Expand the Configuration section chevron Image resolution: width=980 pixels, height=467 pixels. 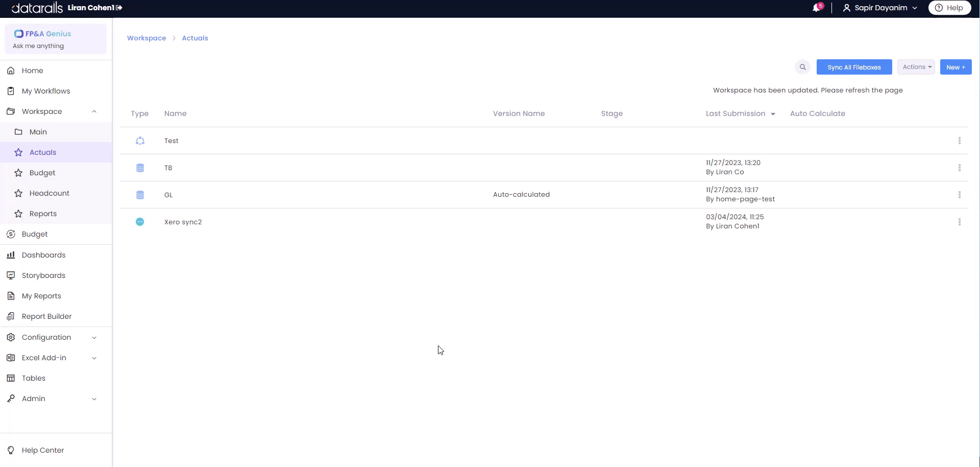point(94,337)
